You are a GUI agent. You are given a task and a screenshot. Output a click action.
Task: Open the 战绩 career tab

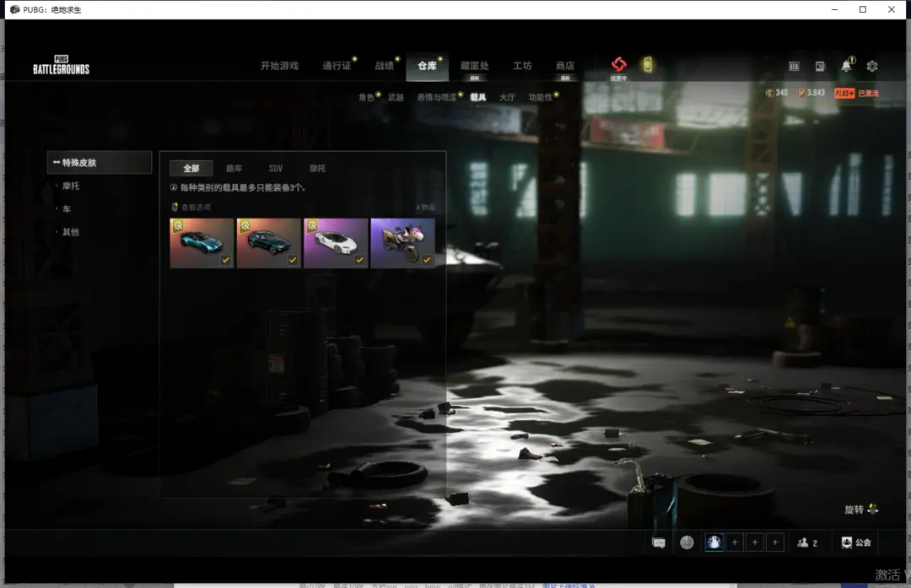point(385,66)
